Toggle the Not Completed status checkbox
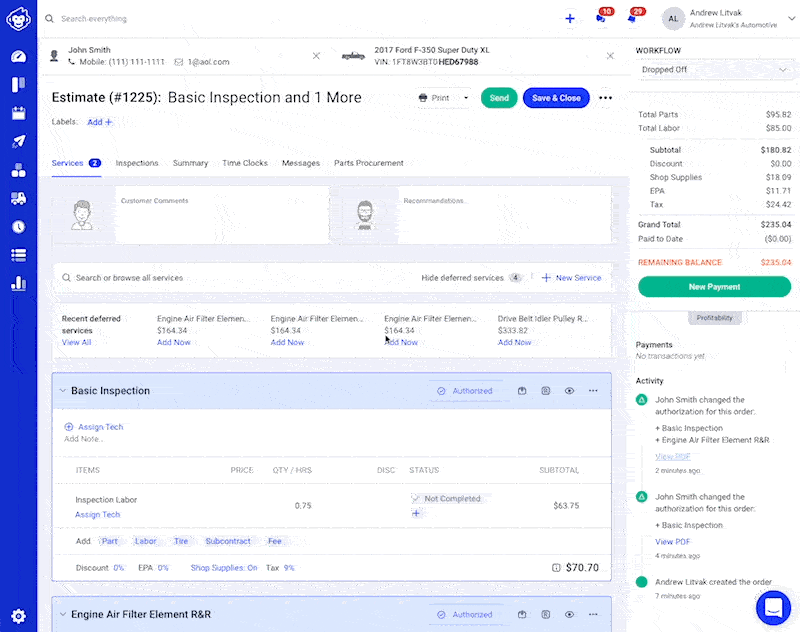 [x=415, y=498]
